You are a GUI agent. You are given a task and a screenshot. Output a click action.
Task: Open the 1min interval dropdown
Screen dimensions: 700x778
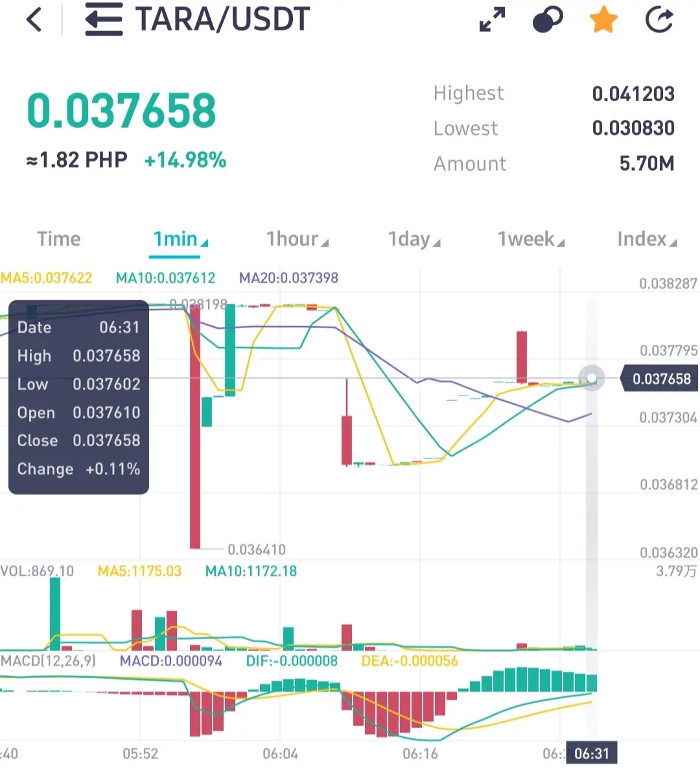pos(180,239)
